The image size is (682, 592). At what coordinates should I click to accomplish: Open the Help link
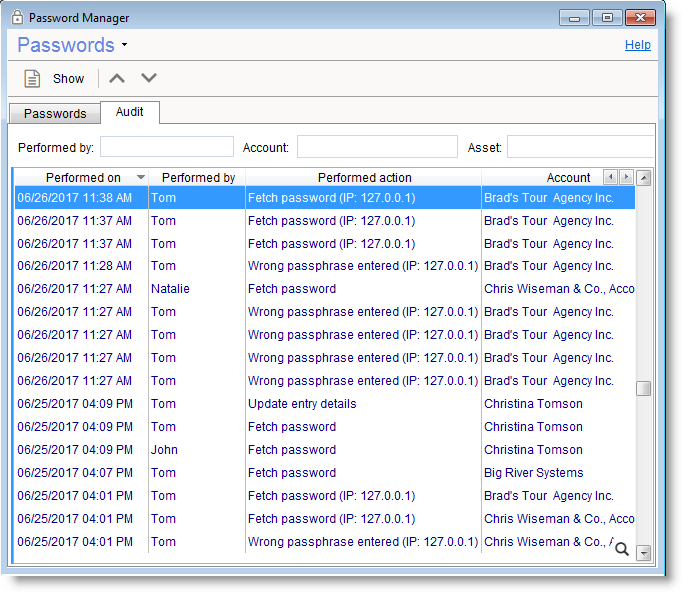pyautogui.click(x=637, y=45)
